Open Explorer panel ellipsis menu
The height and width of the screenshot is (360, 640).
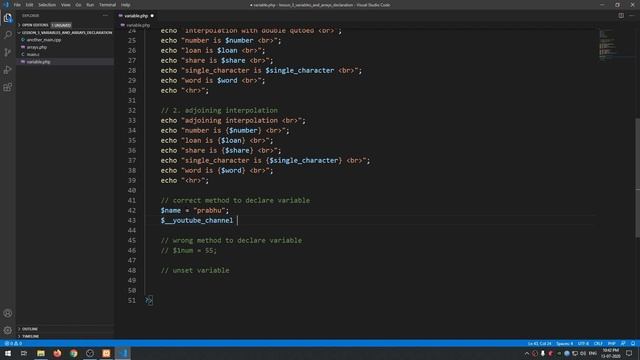pos(105,16)
